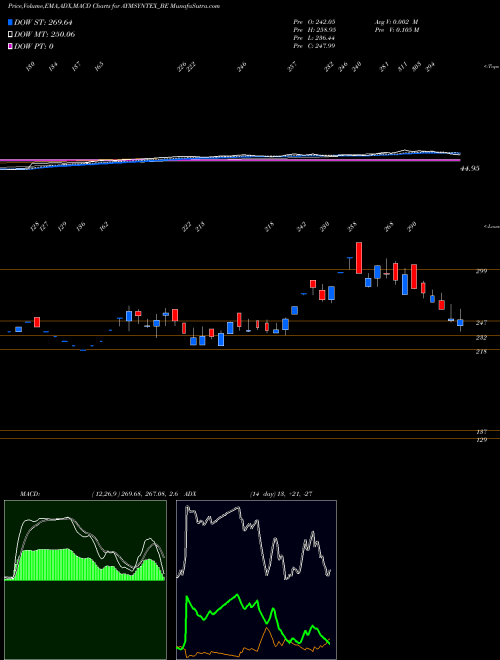Click the 137 price level label
Screen dimensions: 500x660
[x=481, y=432]
